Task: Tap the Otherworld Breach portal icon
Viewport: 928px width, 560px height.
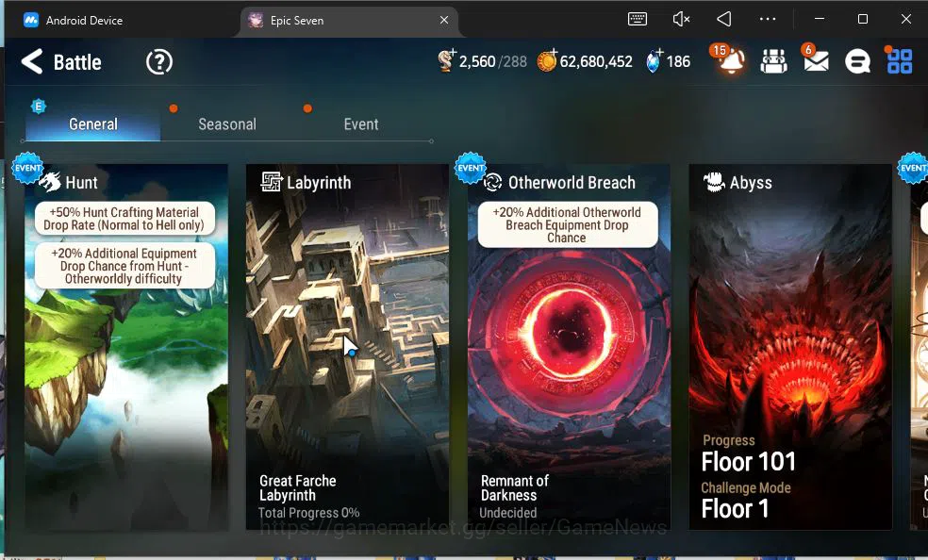Action: (x=492, y=183)
